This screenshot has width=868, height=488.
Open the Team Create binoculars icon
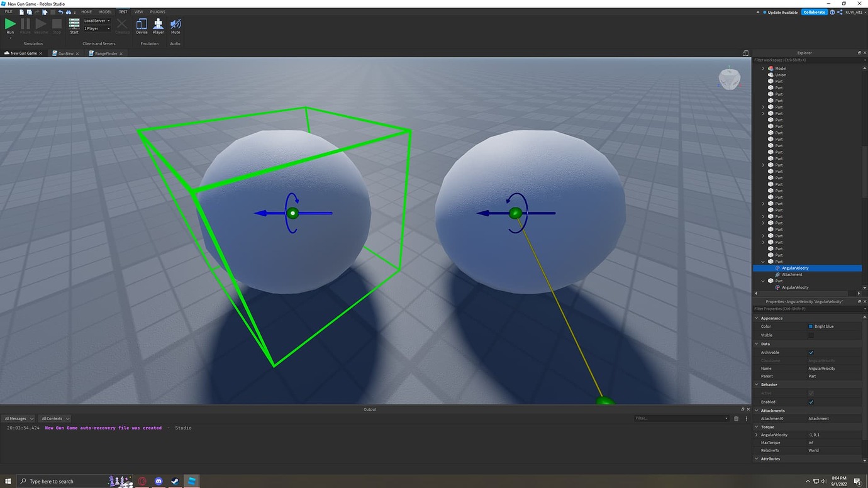coord(69,11)
